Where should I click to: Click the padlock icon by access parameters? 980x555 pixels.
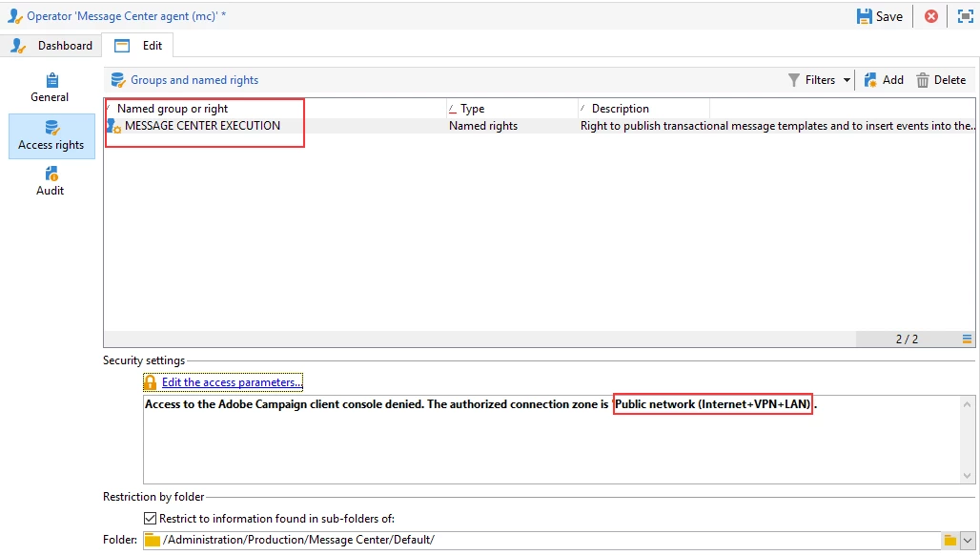pyautogui.click(x=150, y=381)
